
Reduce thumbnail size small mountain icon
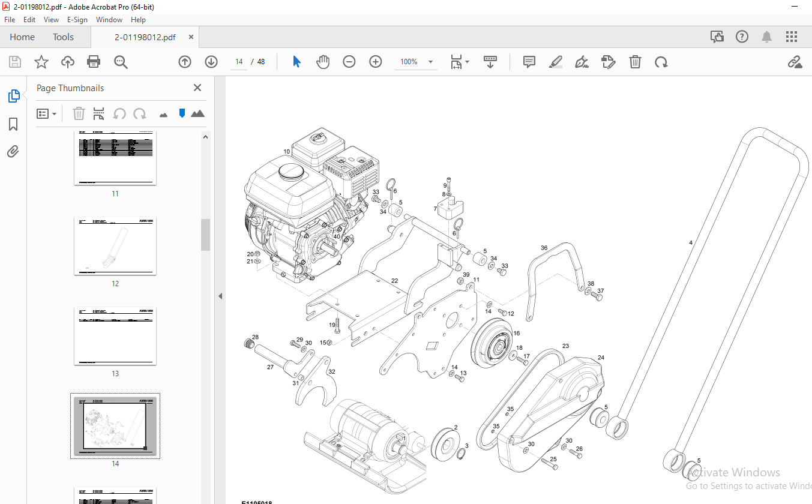click(x=164, y=114)
